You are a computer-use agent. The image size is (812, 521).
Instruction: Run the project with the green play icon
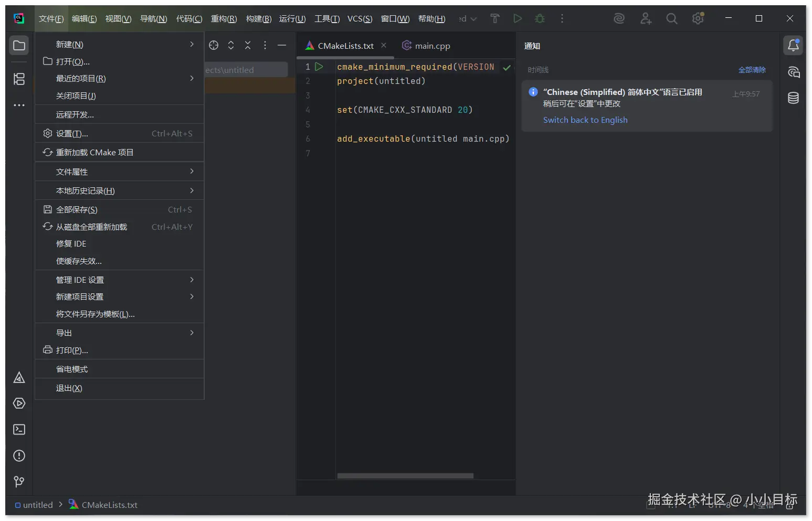click(518, 19)
